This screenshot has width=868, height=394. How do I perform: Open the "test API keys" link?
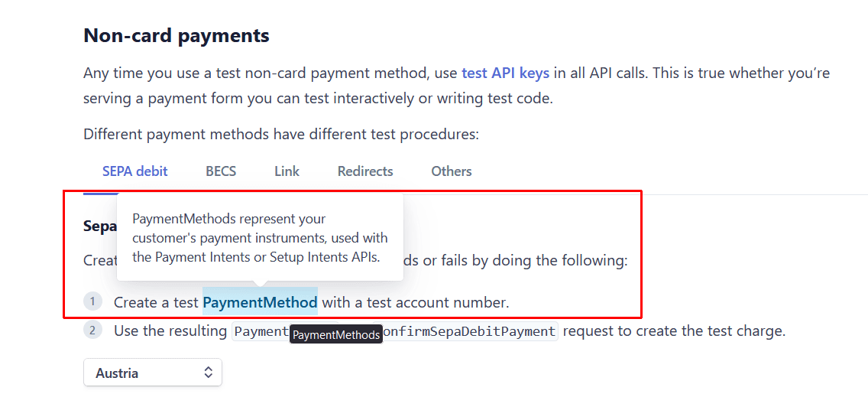point(505,73)
